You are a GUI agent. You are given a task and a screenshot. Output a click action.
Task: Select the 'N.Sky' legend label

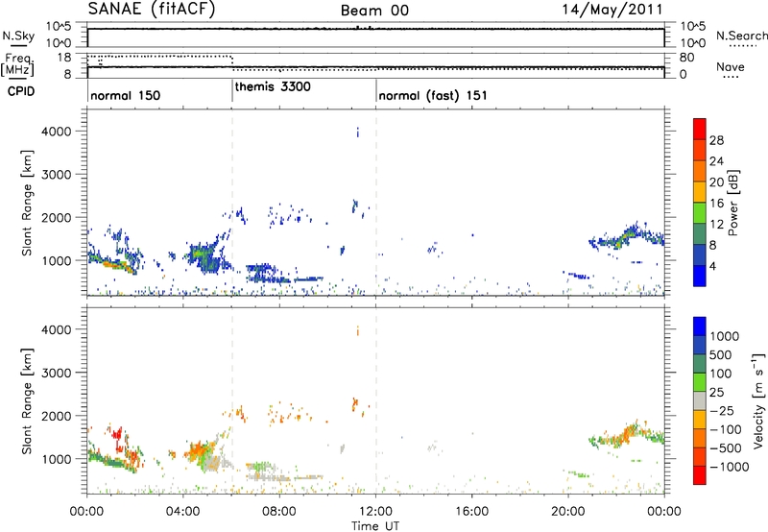click(x=18, y=36)
